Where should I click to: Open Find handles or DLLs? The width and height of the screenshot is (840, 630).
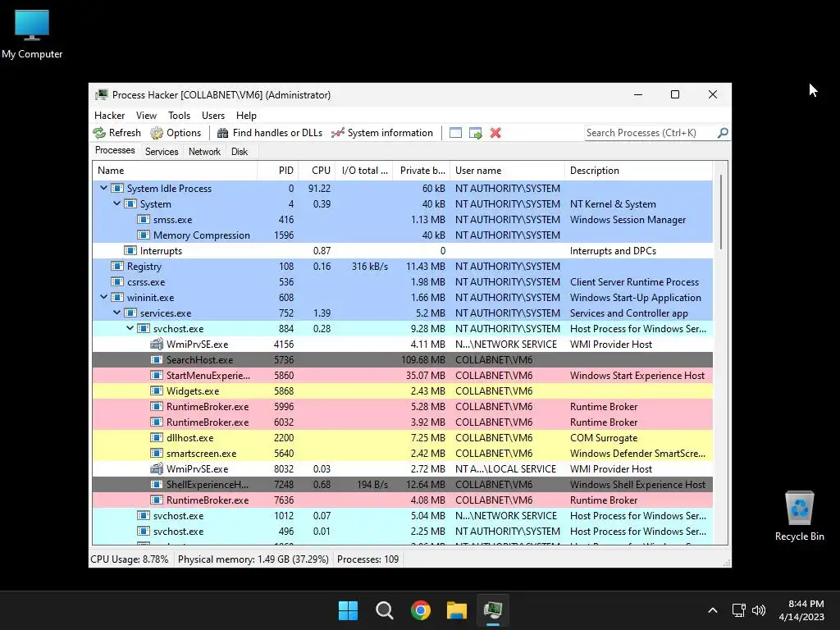[269, 133]
